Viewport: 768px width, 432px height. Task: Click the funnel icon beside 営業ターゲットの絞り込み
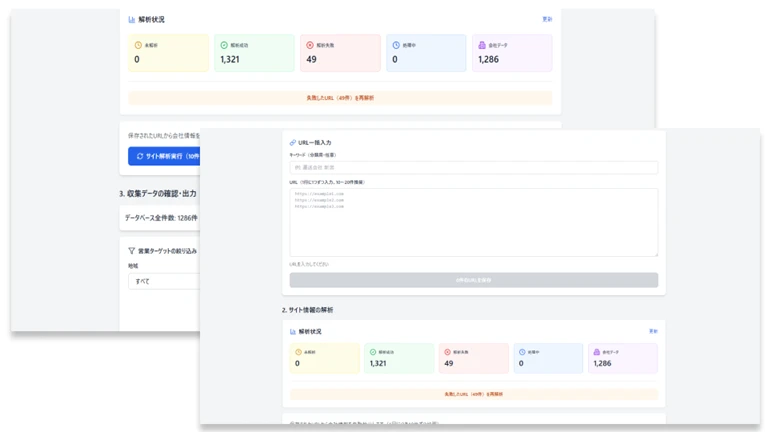point(131,251)
